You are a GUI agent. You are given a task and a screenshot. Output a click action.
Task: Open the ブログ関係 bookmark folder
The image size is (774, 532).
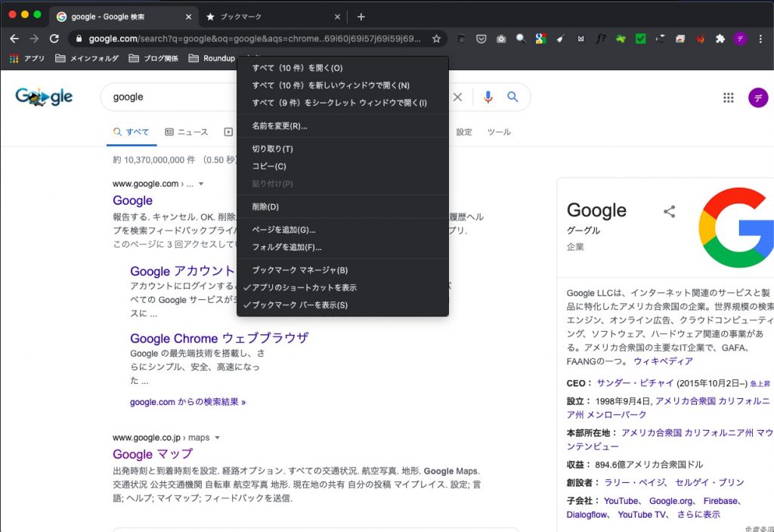(x=153, y=58)
